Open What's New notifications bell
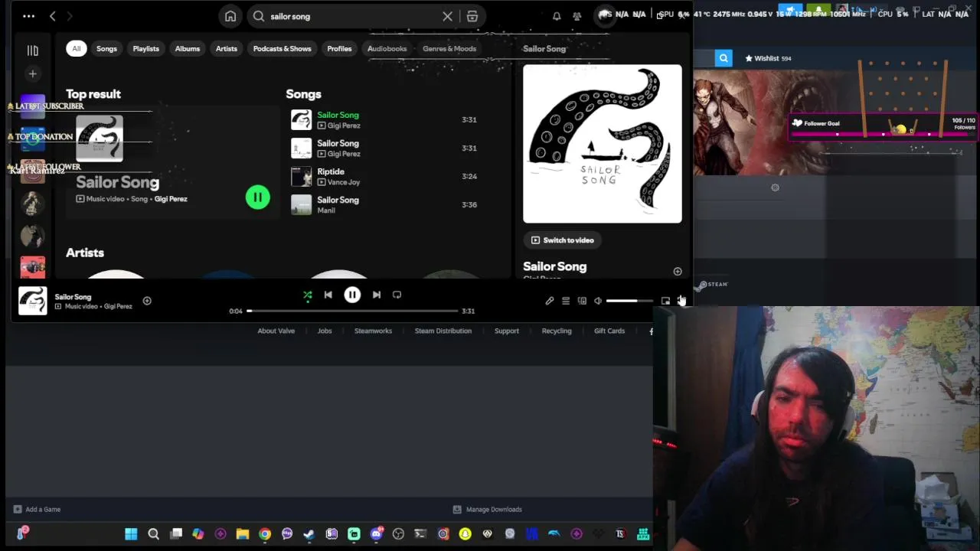Viewport: 980px width, 551px height. [557, 16]
